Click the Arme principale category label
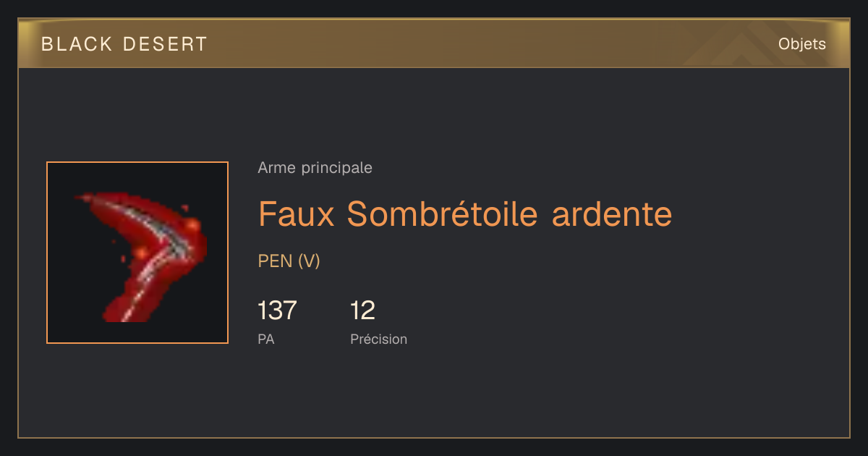Viewport: 868px width, 456px height. tap(315, 168)
